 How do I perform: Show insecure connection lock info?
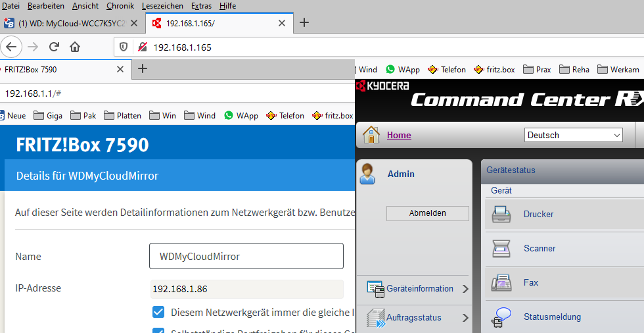pos(142,47)
